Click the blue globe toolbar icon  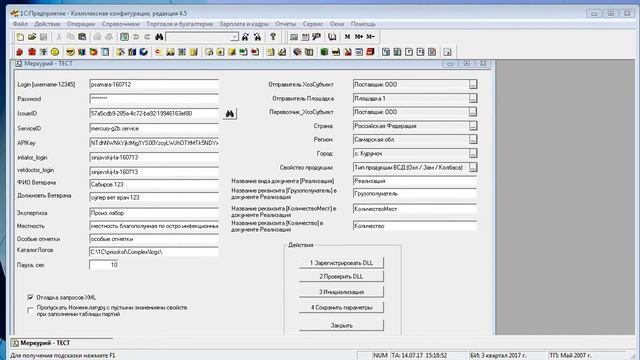[144, 52]
